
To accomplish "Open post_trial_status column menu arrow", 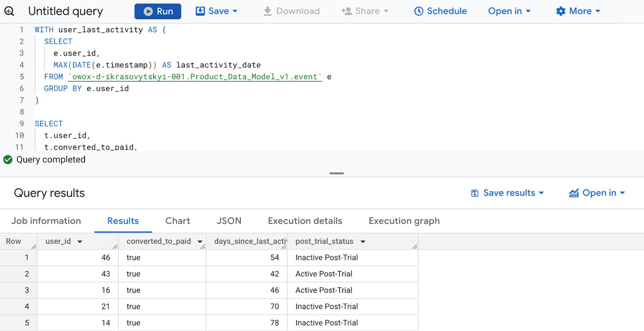I will point(363,242).
